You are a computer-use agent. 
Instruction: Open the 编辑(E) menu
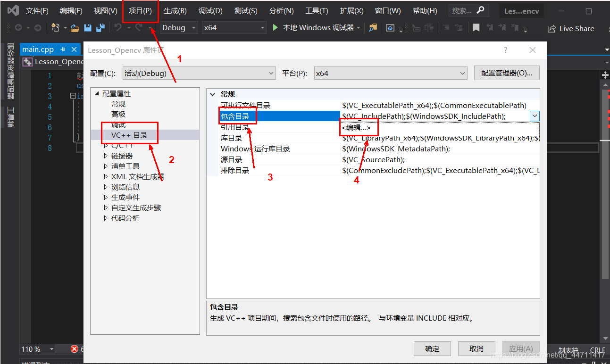coord(71,10)
